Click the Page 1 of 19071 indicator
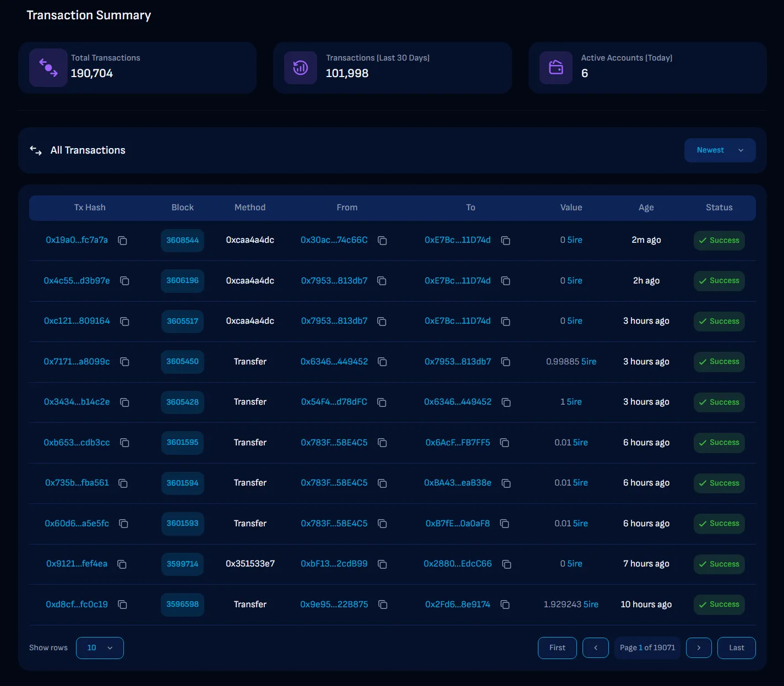The image size is (784, 686). 647,648
